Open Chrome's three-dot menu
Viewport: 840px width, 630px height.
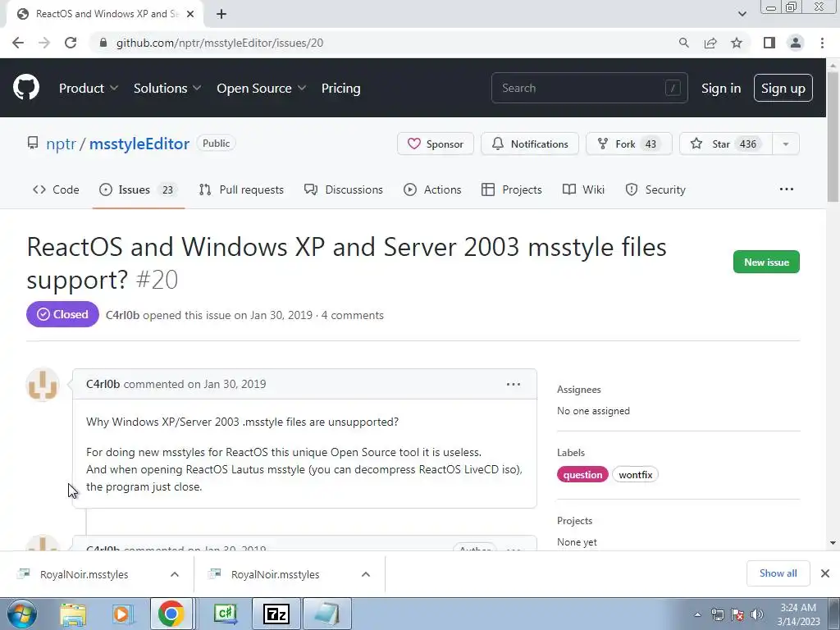pos(822,43)
